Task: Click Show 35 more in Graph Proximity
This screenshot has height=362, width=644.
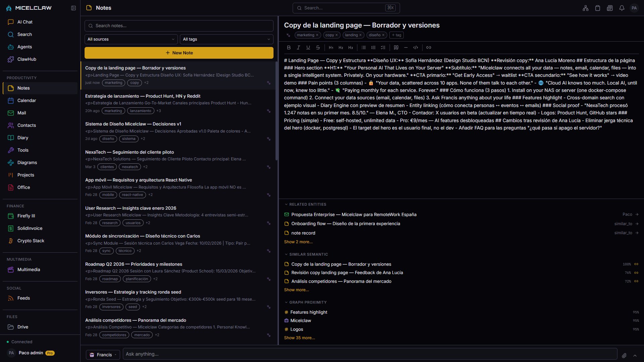Action: pos(299,338)
